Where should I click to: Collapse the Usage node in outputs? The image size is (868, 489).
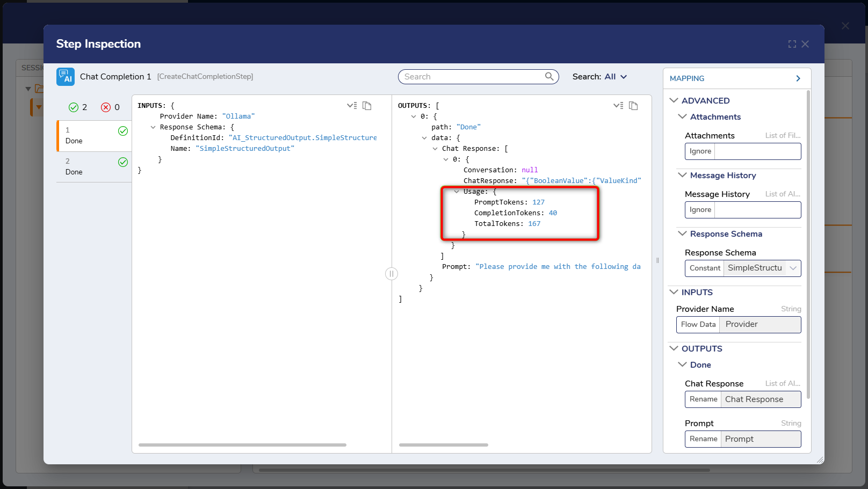[x=457, y=192]
